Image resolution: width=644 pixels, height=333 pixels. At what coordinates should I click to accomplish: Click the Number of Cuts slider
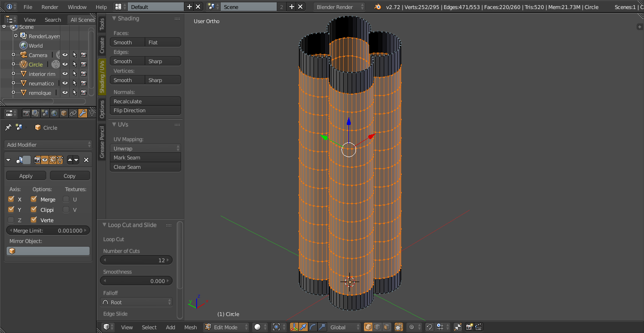point(136,260)
